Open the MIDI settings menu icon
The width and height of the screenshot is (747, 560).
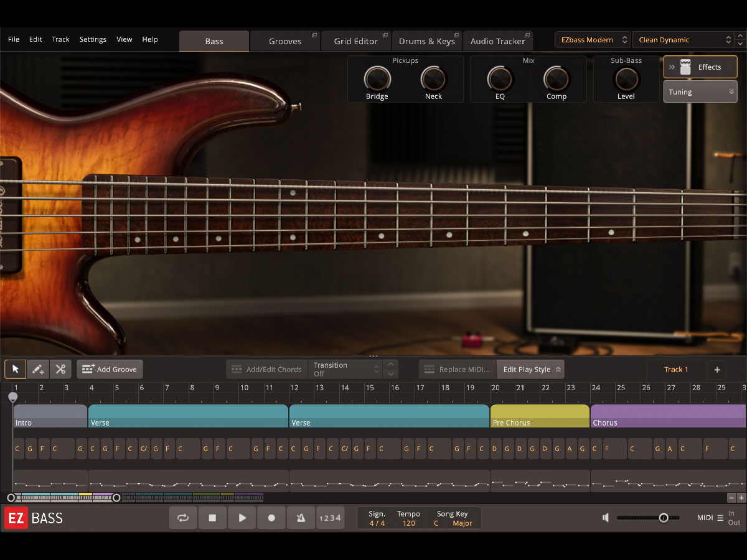(x=720, y=518)
